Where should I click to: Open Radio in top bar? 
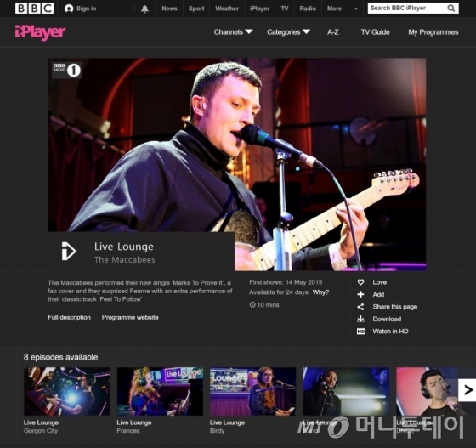coord(308,9)
